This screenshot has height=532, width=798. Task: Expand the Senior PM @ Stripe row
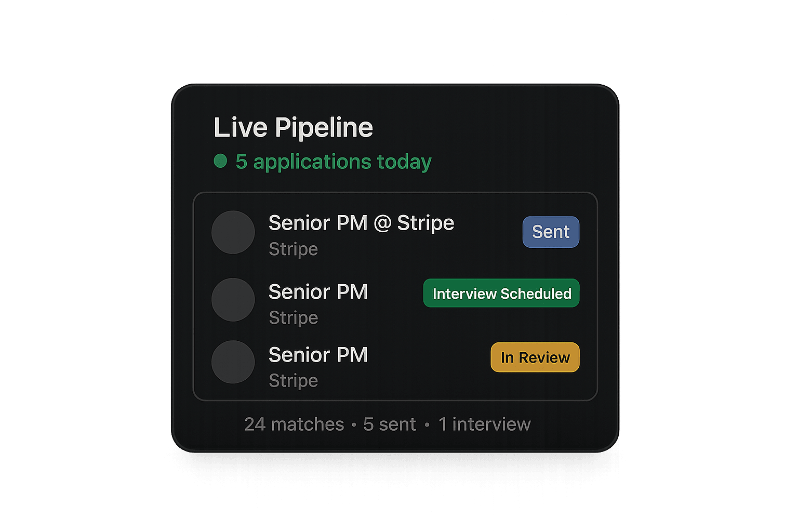pyautogui.click(x=362, y=223)
